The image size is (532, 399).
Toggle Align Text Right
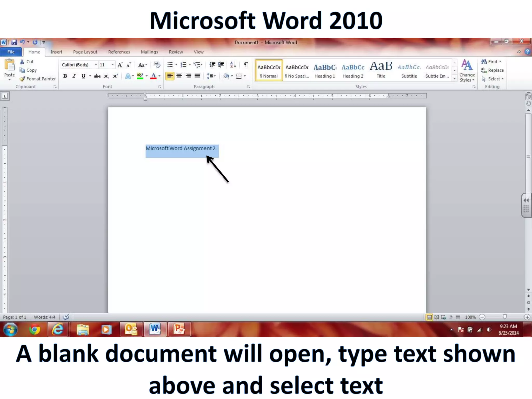188,76
